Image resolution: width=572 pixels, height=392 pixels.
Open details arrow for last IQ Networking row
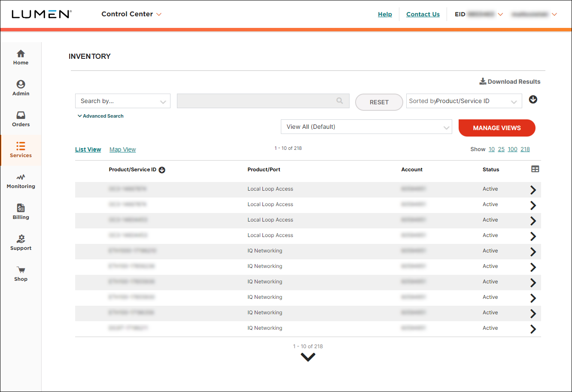click(x=533, y=329)
